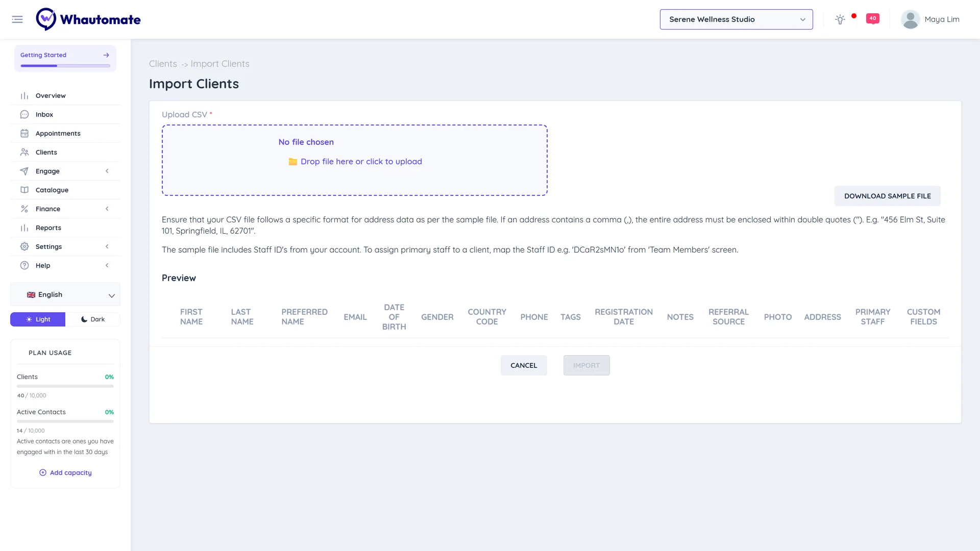Click the Maya Lim username text

942,19
